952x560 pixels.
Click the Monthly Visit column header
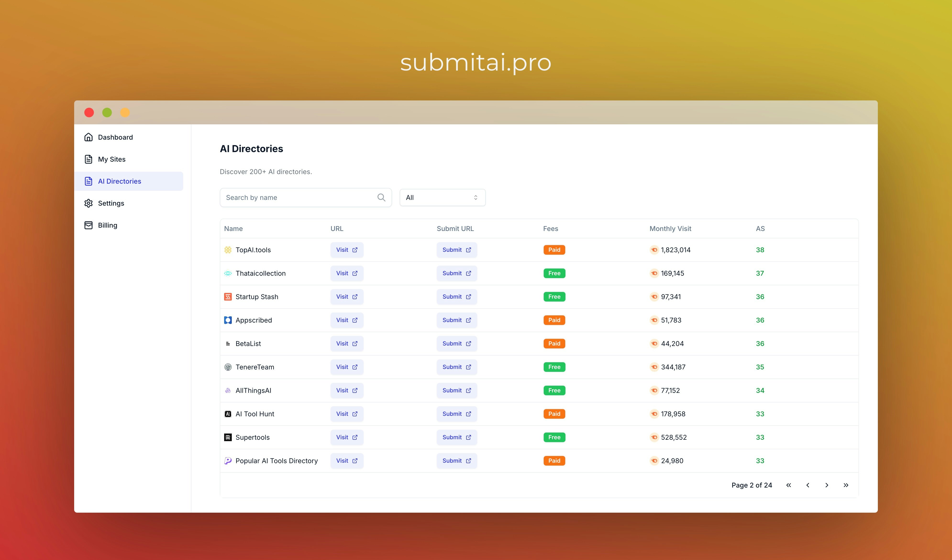(x=670, y=228)
